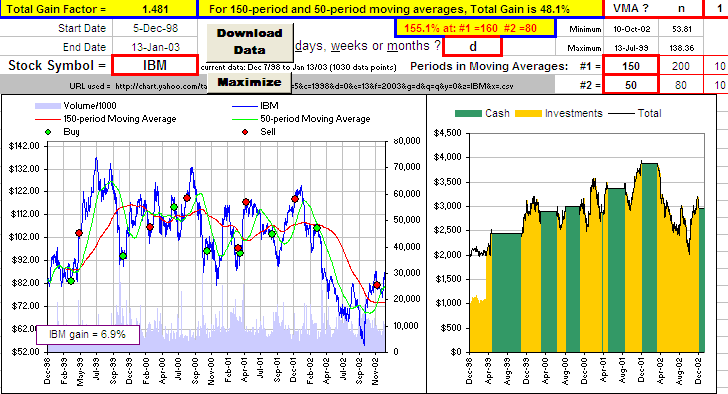Click the 'current data: Dec 7/98' note
This screenshot has width=728, height=394.
pos(299,67)
